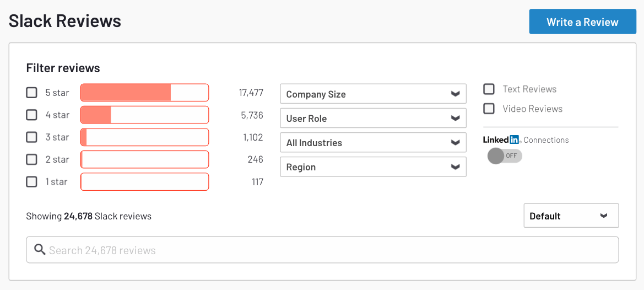Click the 5 star rating bar
The image size is (644, 290).
point(144,93)
